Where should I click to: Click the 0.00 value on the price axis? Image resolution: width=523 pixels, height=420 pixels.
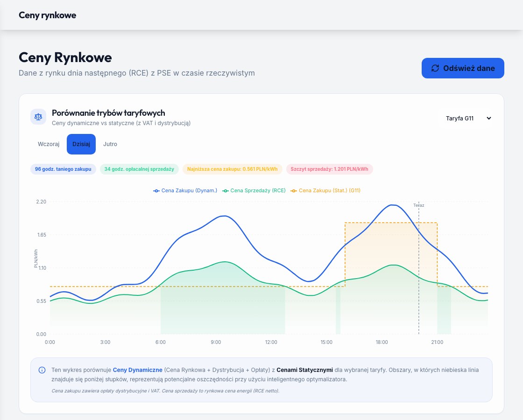[42, 334]
